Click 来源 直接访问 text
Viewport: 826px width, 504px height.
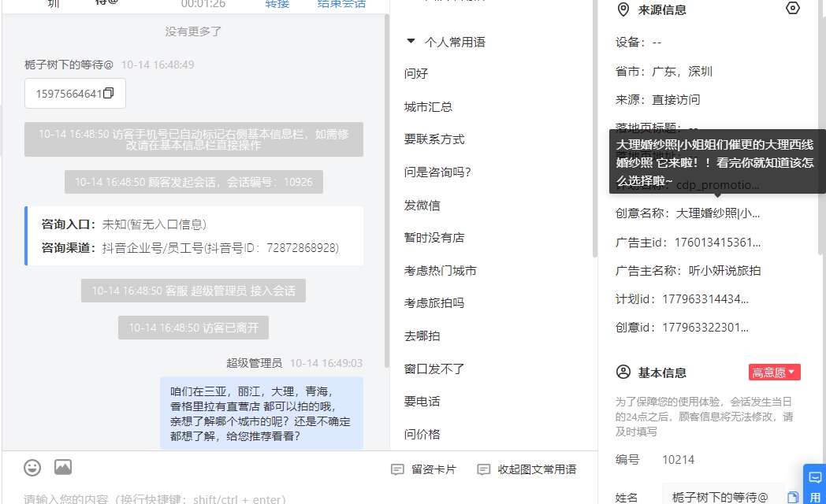pyautogui.click(x=676, y=100)
